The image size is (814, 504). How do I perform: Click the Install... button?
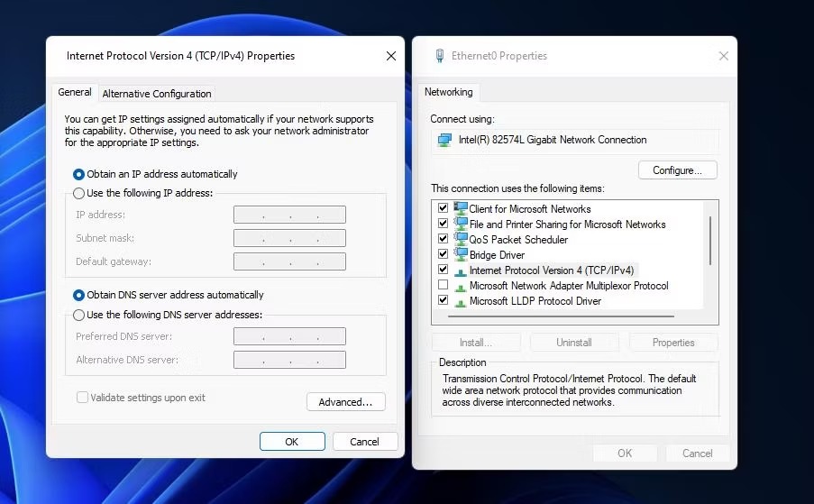coord(476,343)
